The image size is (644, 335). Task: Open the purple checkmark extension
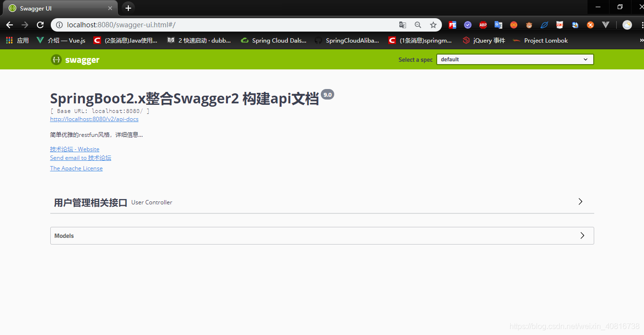(468, 25)
